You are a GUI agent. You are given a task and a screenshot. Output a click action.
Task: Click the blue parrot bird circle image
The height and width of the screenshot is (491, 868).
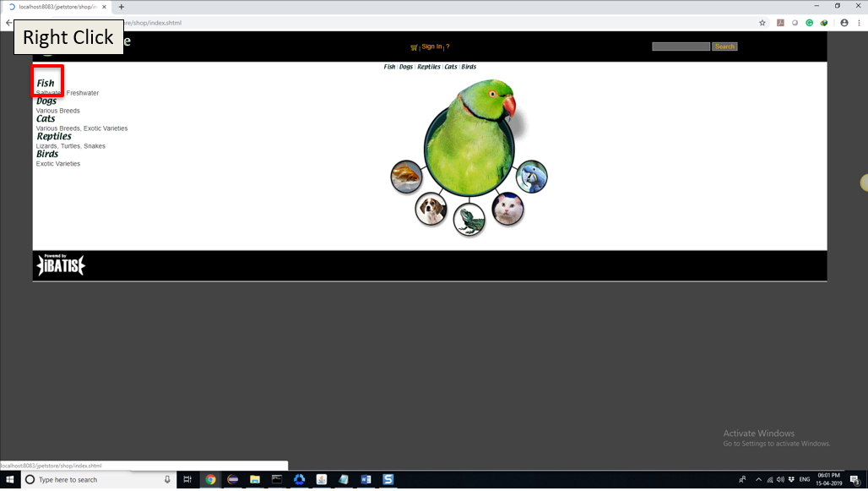point(532,177)
